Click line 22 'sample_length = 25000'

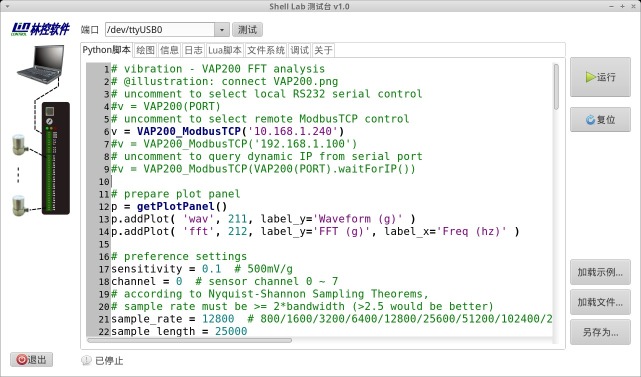tap(179, 331)
